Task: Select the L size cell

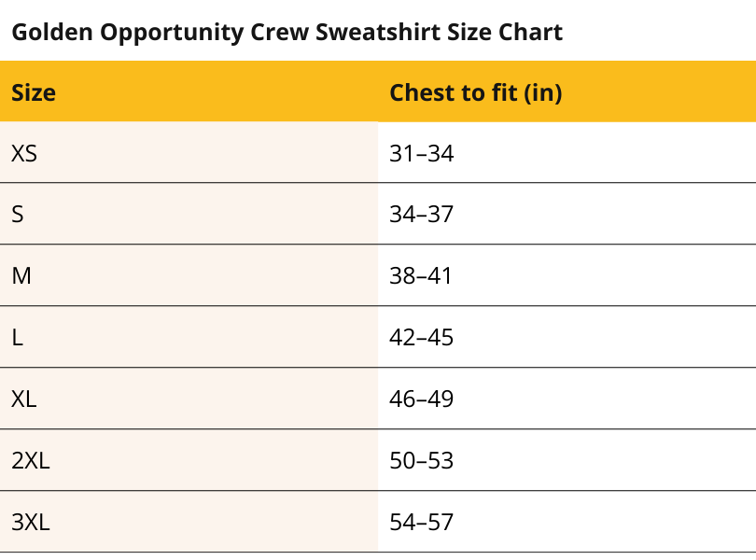Action: point(18,338)
